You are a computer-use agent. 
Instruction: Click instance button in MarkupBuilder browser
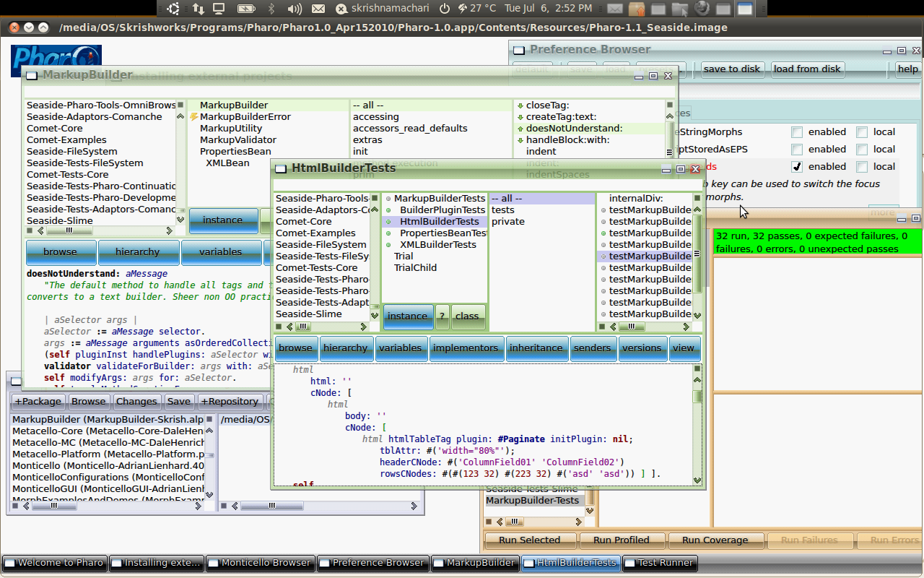click(x=223, y=220)
